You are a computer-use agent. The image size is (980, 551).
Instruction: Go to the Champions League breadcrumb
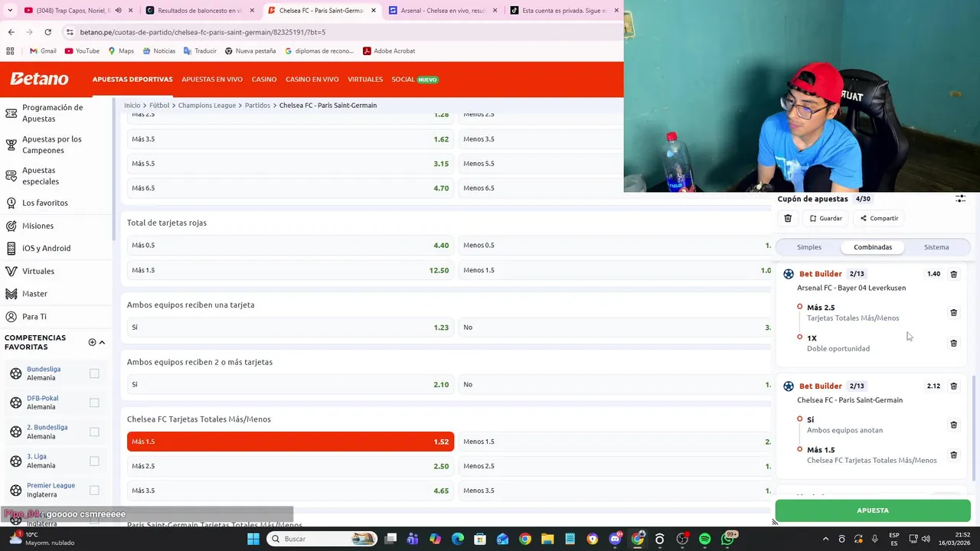tap(207, 106)
